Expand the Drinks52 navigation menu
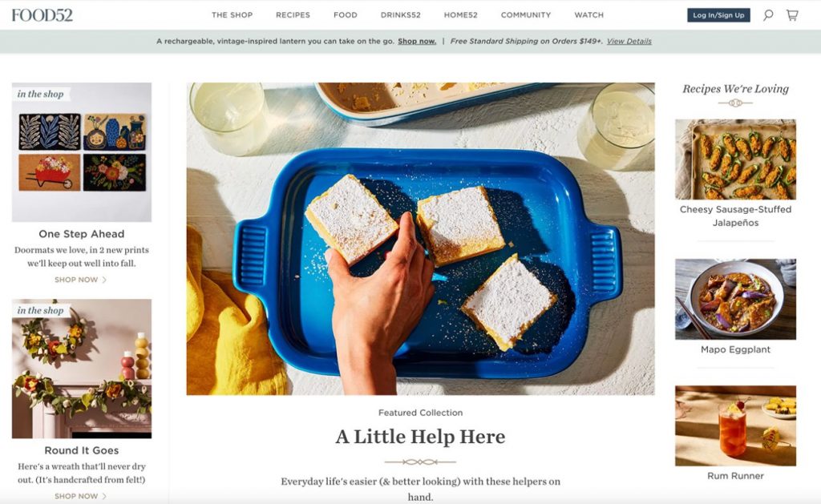 pos(401,15)
